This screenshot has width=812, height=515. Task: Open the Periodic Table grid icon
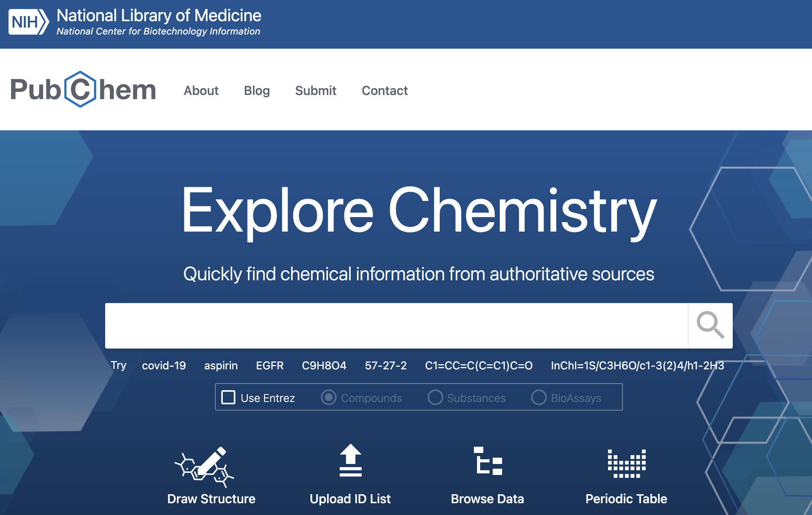[626, 464]
